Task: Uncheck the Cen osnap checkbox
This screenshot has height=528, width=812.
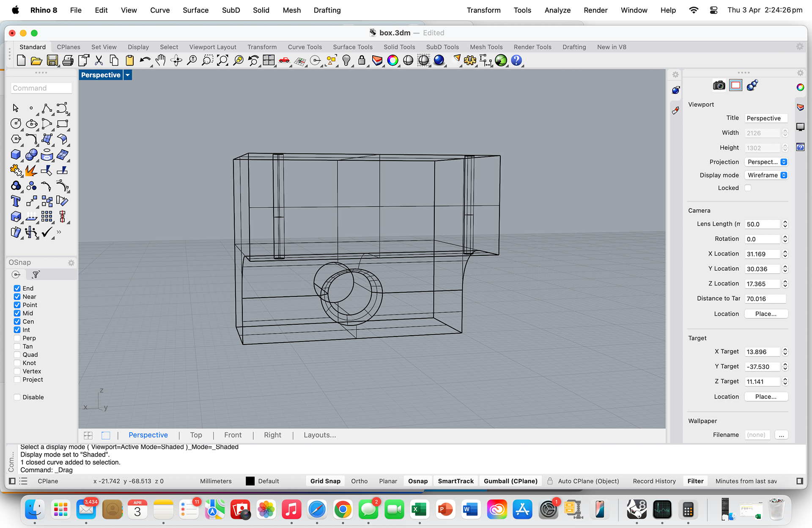Action: (17, 322)
